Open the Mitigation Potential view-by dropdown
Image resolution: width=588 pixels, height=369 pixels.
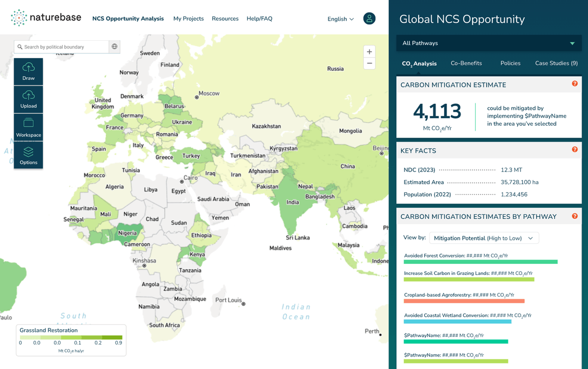484,238
